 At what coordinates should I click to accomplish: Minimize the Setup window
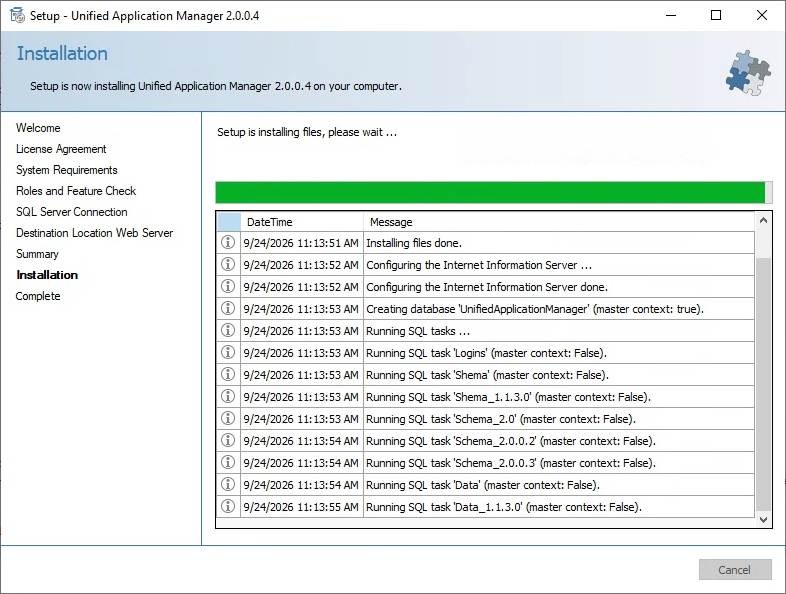click(x=671, y=16)
